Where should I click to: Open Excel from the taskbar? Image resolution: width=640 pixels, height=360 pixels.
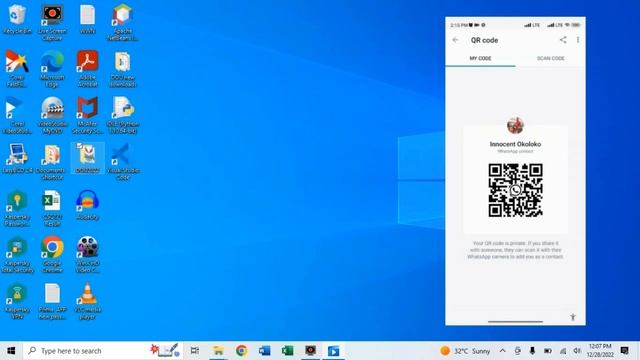pyautogui.click(x=287, y=351)
